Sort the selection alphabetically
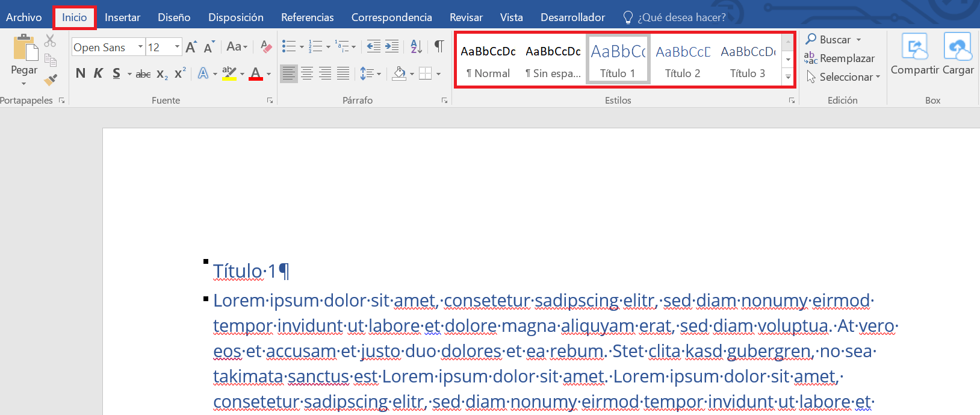The height and width of the screenshot is (415, 980). [x=416, y=46]
